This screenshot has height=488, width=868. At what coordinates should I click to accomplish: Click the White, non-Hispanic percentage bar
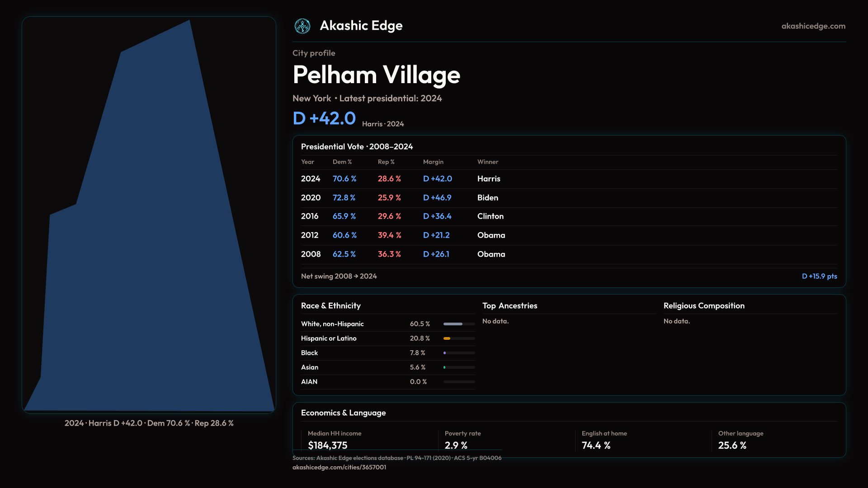[x=459, y=324]
